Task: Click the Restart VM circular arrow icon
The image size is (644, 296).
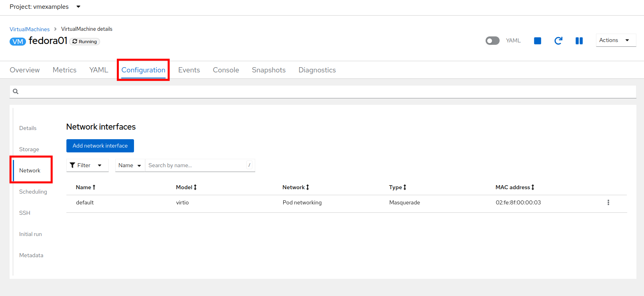Action: (x=558, y=41)
